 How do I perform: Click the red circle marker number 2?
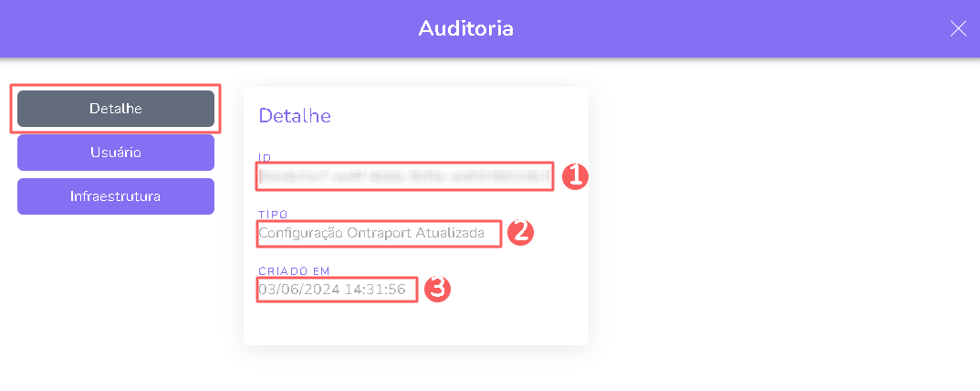point(519,232)
